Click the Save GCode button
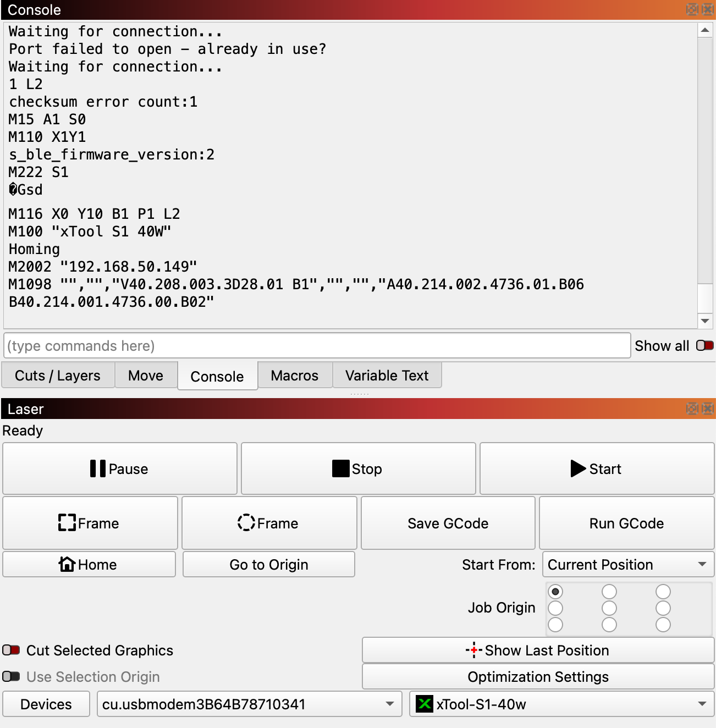Screen dimensions: 716x728 (x=448, y=523)
